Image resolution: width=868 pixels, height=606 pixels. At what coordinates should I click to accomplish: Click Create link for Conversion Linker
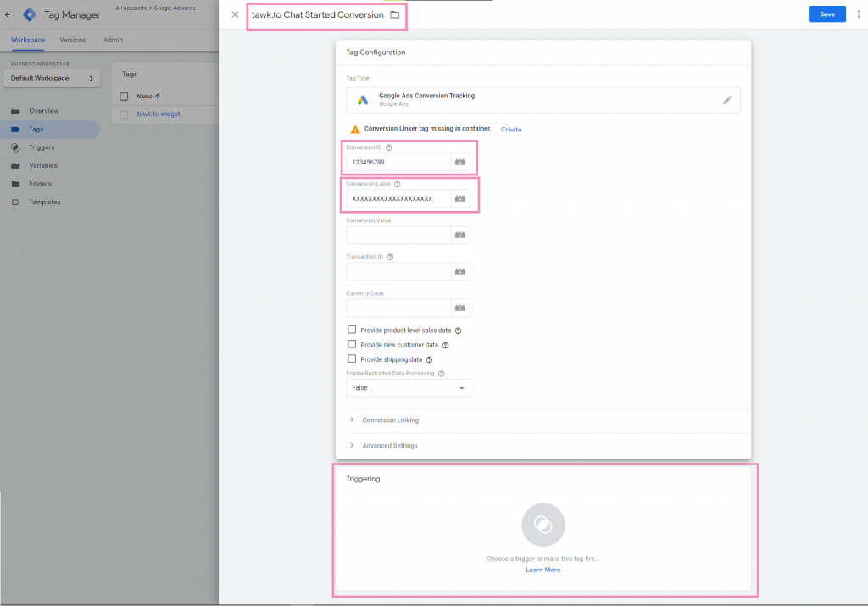(x=511, y=130)
